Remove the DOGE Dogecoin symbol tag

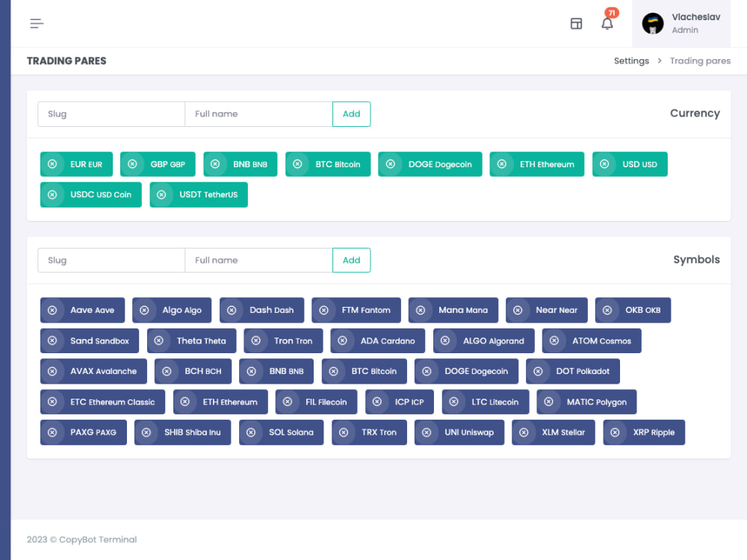click(427, 371)
